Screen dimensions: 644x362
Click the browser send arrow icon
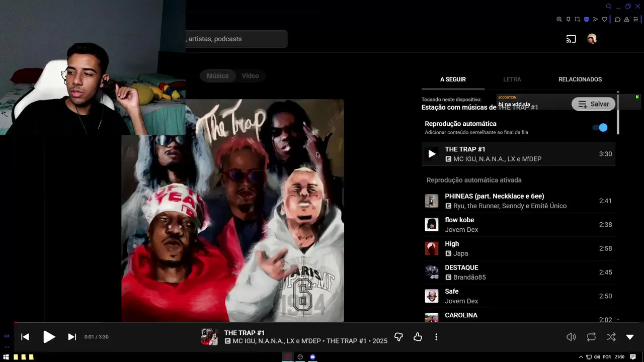[x=595, y=20]
